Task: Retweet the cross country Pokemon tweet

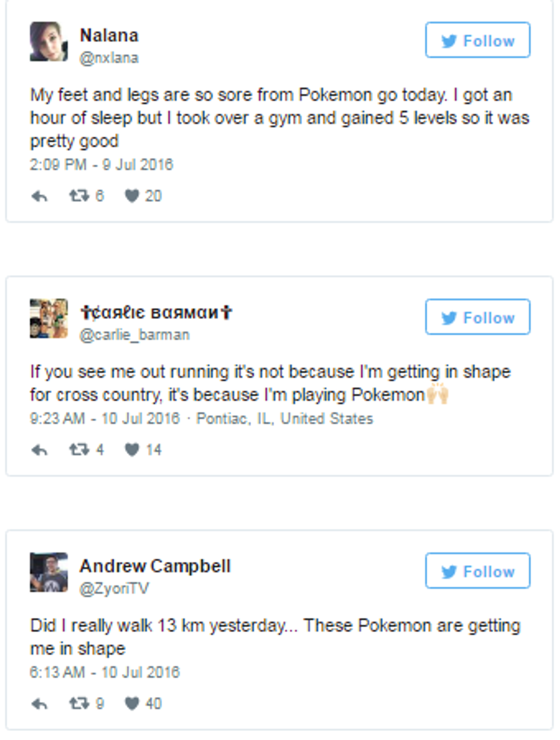Action: (x=79, y=450)
